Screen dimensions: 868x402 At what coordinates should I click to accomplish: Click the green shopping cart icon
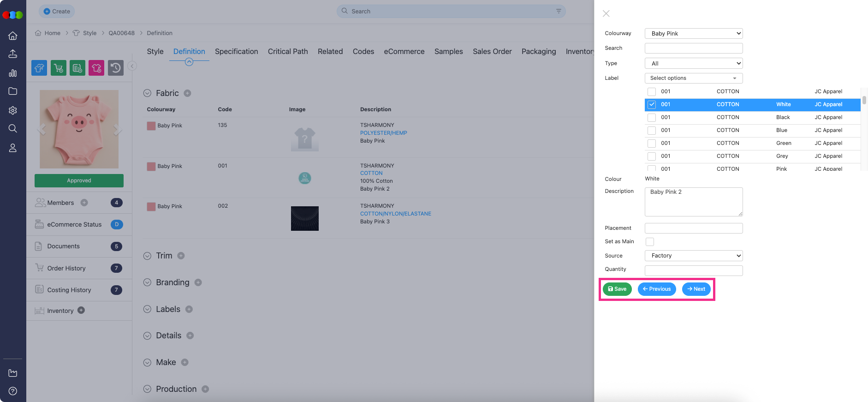click(x=59, y=68)
